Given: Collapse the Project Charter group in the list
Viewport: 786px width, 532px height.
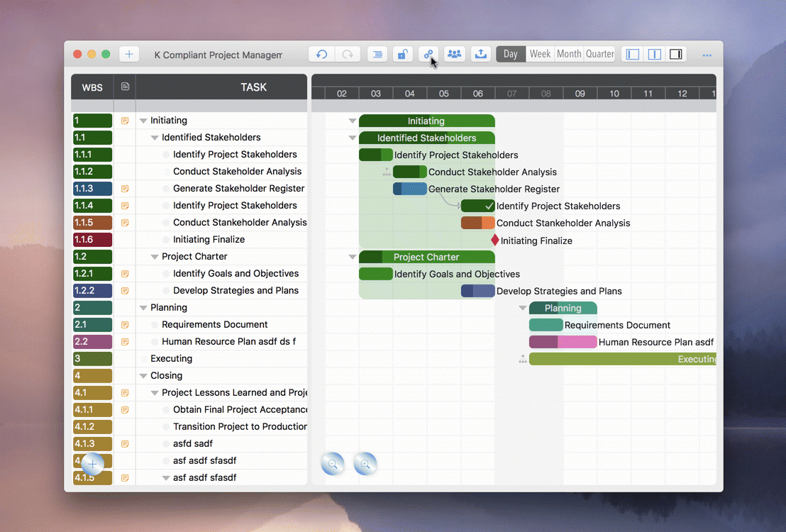Looking at the screenshot, I should click(155, 257).
